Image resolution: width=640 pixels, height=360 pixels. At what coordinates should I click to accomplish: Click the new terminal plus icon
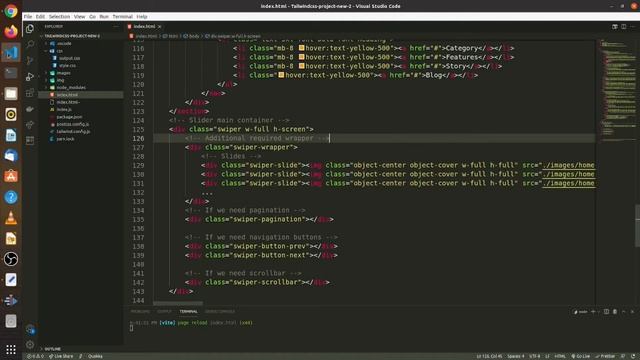pos(593,312)
